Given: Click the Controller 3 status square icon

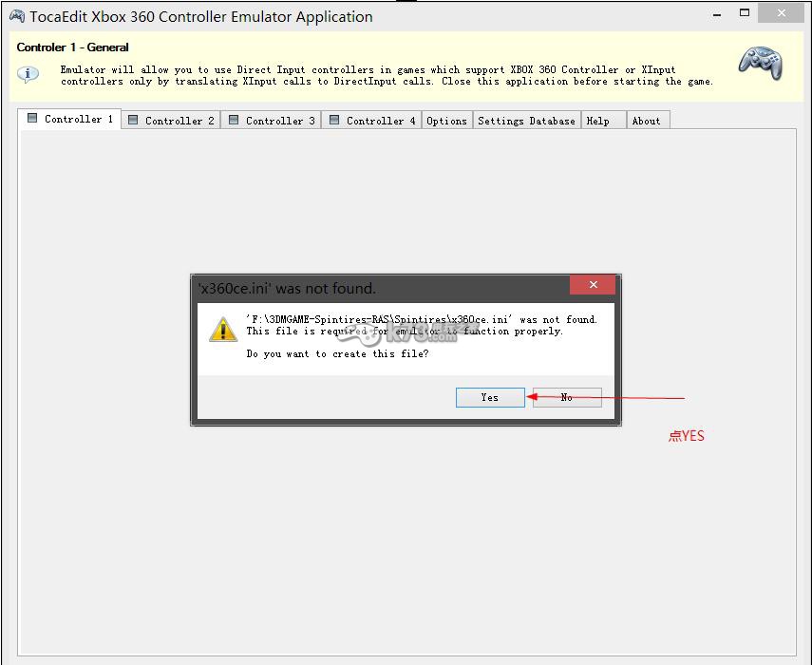Looking at the screenshot, I should pos(235,121).
